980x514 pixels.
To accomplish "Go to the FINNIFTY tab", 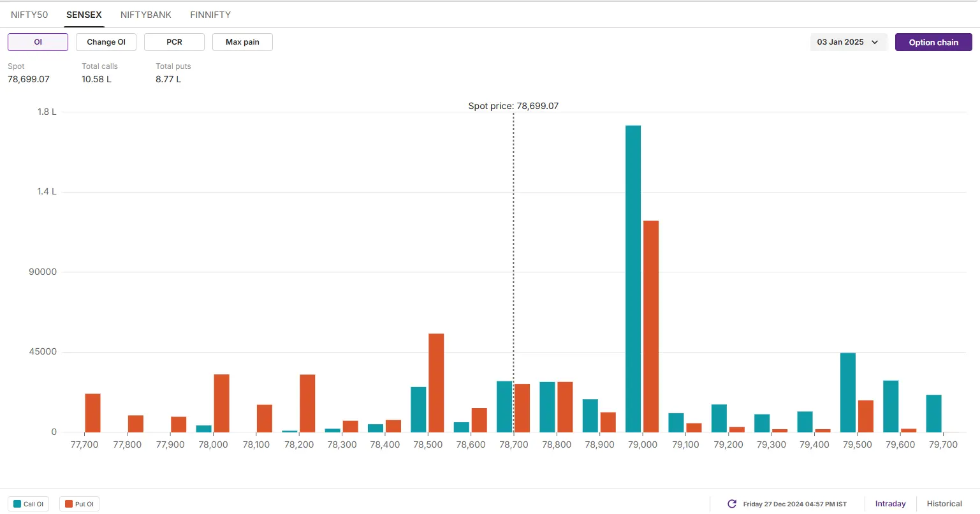I will pos(210,15).
